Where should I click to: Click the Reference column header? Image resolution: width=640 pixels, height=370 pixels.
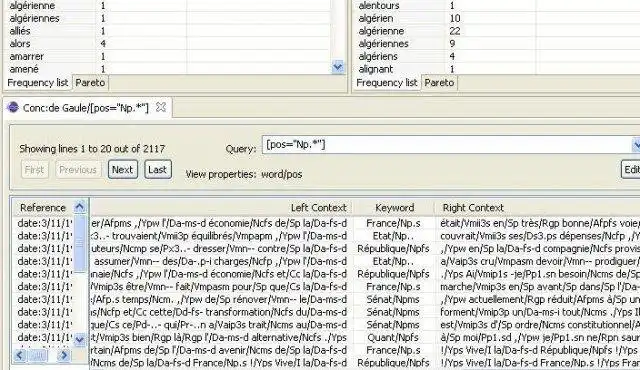point(42,208)
